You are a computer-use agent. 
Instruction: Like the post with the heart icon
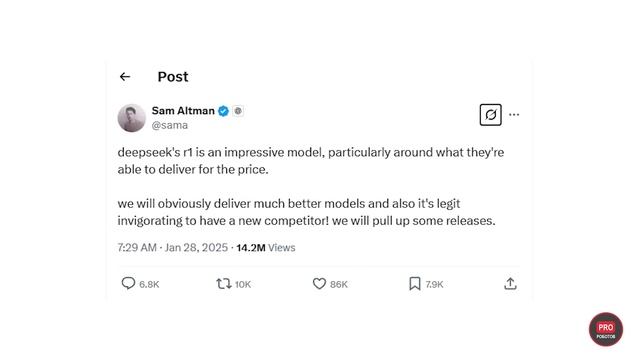(x=319, y=284)
